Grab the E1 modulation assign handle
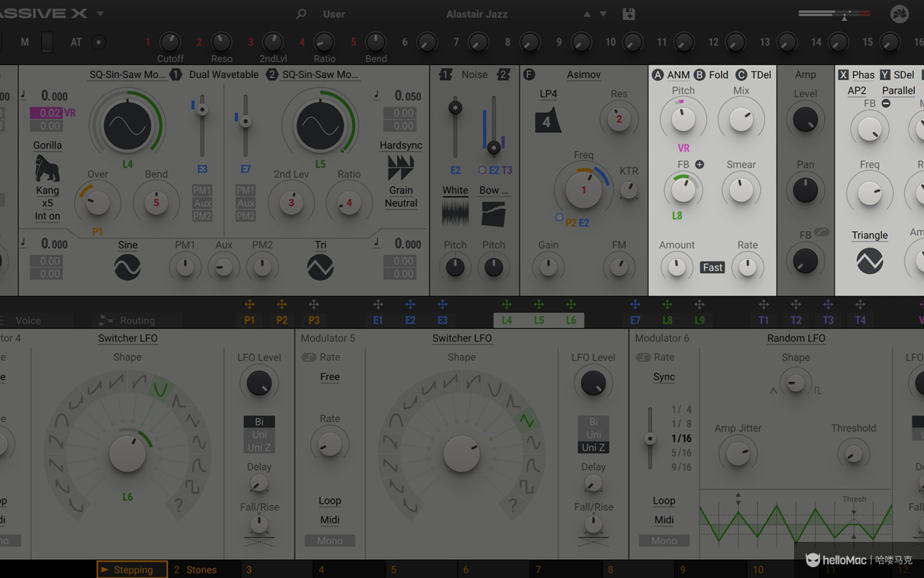The image size is (924, 578). (378, 305)
